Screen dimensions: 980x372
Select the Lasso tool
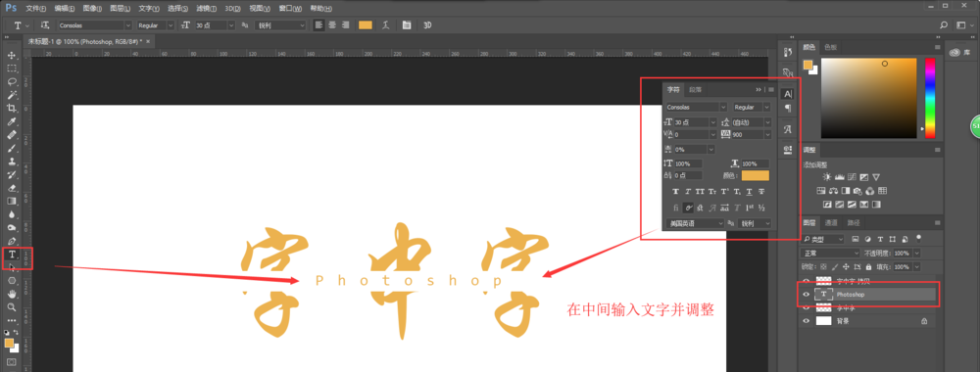pyautogui.click(x=11, y=82)
